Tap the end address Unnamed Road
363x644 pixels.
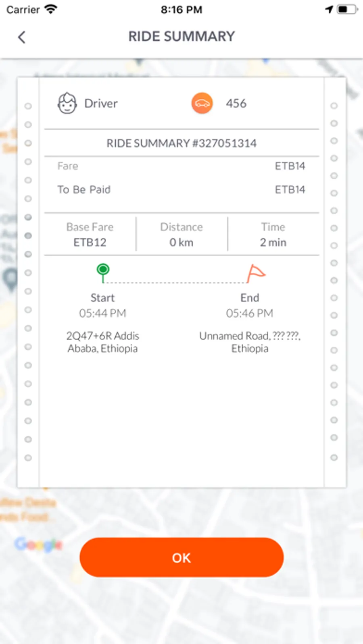point(250,342)
